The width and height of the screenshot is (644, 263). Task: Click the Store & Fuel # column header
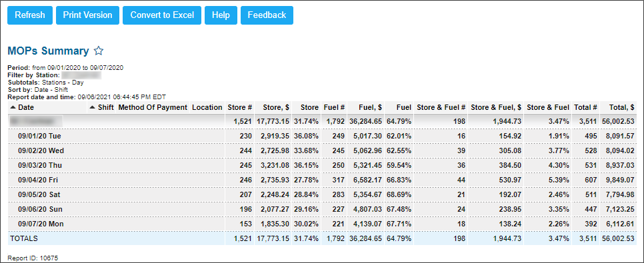click(x=441, y=107)
